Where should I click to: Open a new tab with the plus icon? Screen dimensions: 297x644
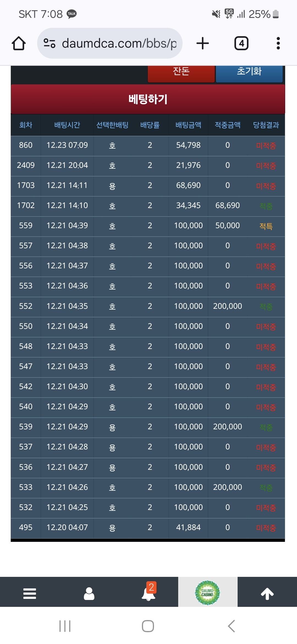point(203,43)
